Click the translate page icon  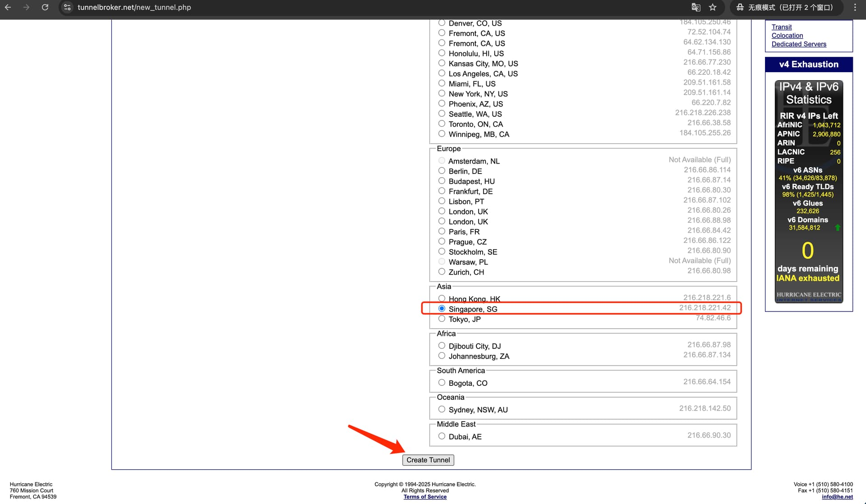tap(696, 7)
